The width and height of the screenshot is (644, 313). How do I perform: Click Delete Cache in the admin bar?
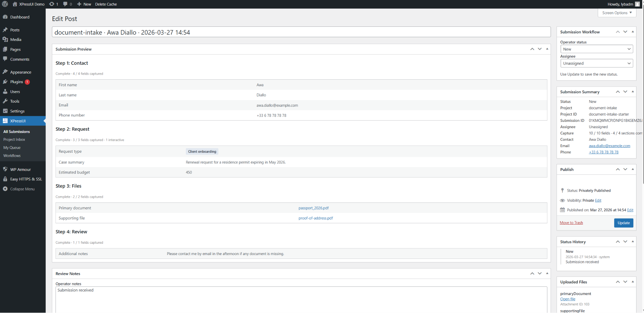(106, 4)
